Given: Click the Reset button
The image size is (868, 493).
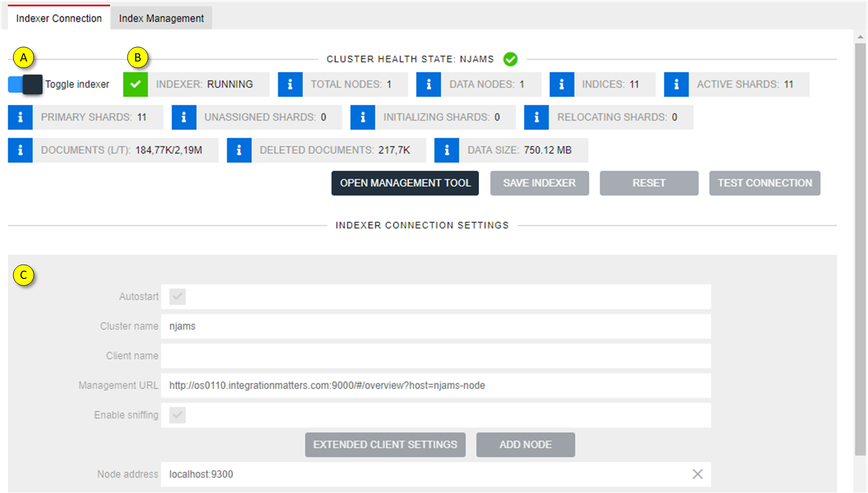Looking at the screenshot, I should coord(649,183).
